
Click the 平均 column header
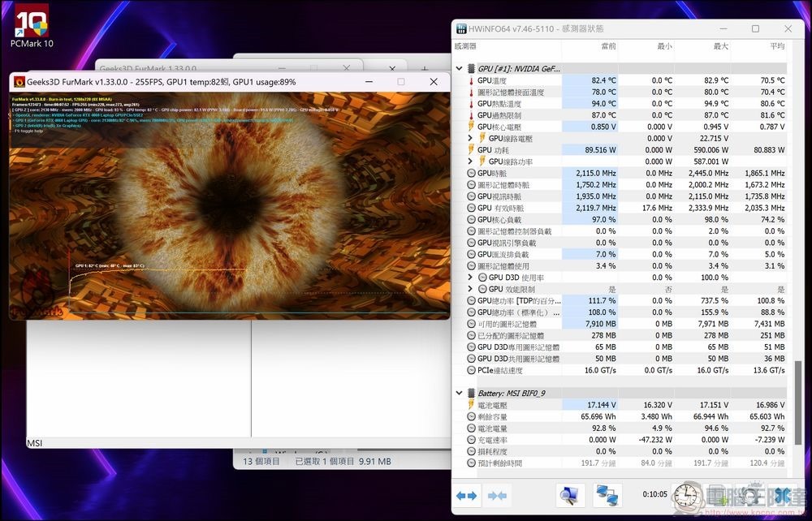(x=775, y=46)
